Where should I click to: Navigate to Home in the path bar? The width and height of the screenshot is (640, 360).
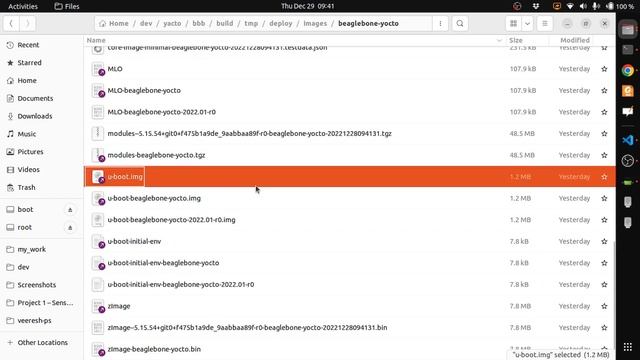coord(114,23)
